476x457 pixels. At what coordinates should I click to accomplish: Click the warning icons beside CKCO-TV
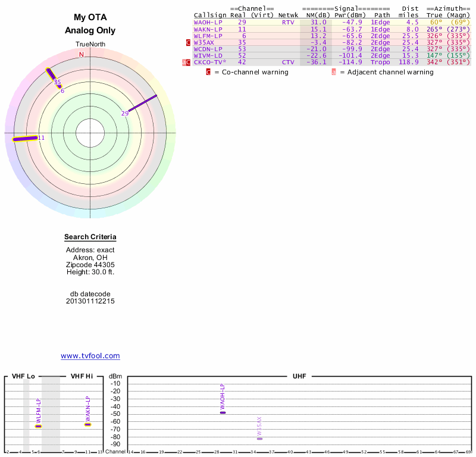pyautogui.click(x=186, y=62)
